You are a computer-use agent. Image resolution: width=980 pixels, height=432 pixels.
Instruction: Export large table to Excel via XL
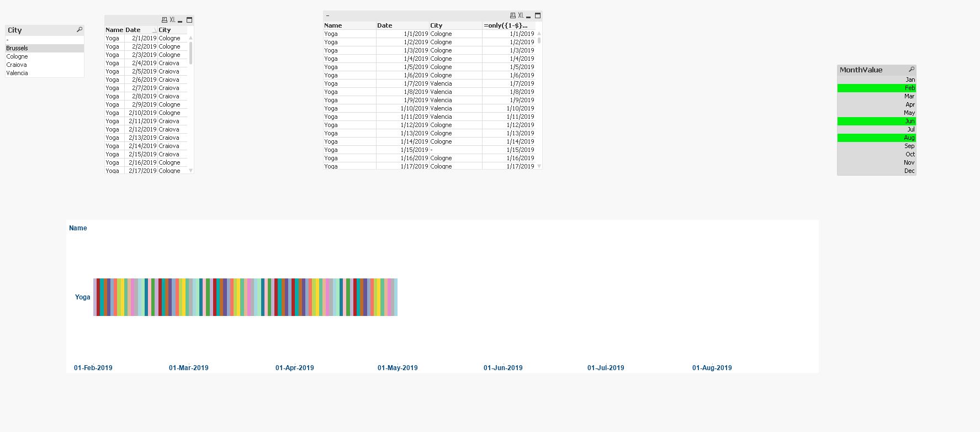coord(521,15)
